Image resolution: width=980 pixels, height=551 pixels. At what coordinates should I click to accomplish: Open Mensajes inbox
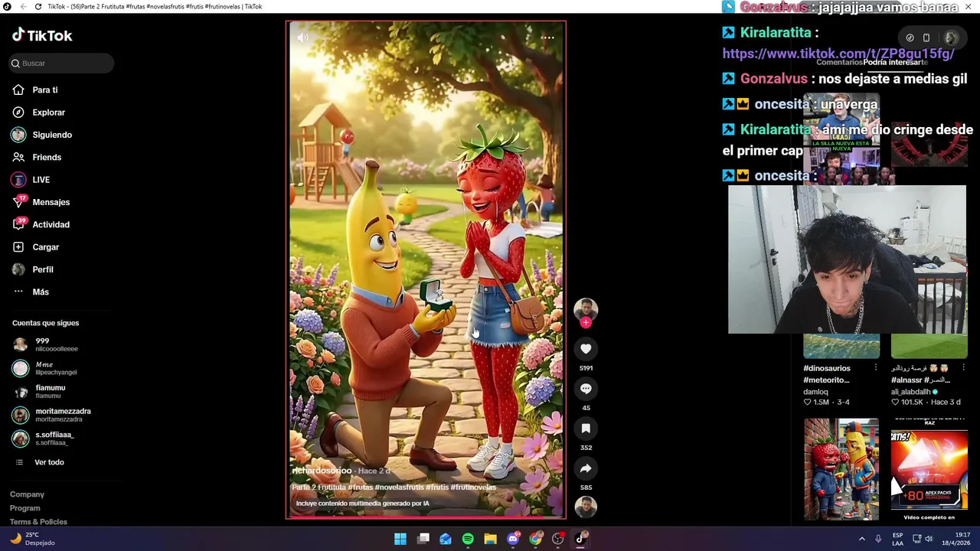41,202
